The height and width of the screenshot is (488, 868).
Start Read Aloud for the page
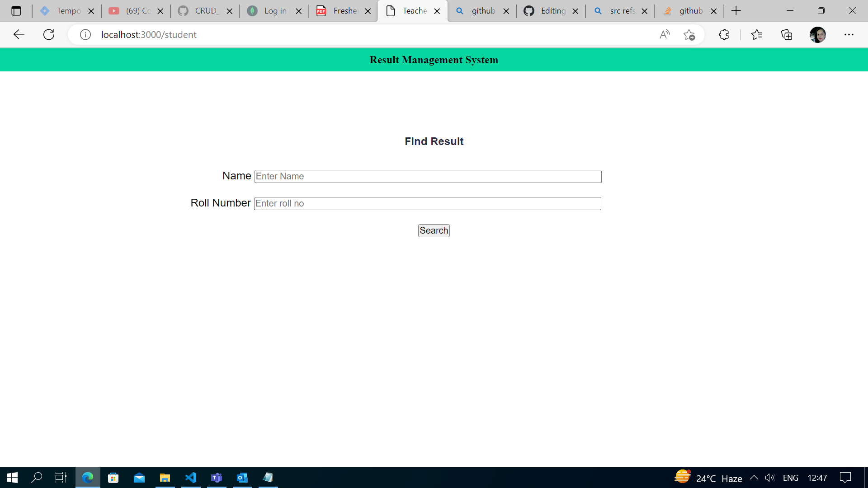tap(665, 34)
